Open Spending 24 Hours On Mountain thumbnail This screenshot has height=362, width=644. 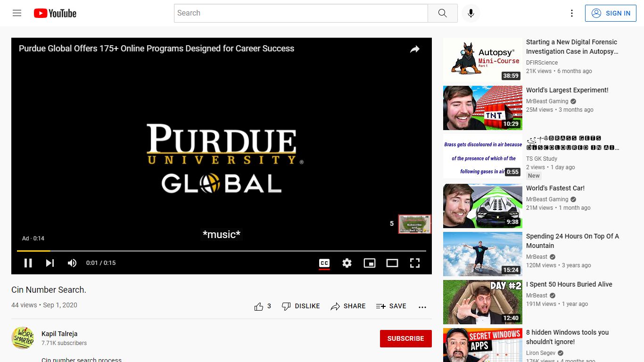(x=483, y=254)
